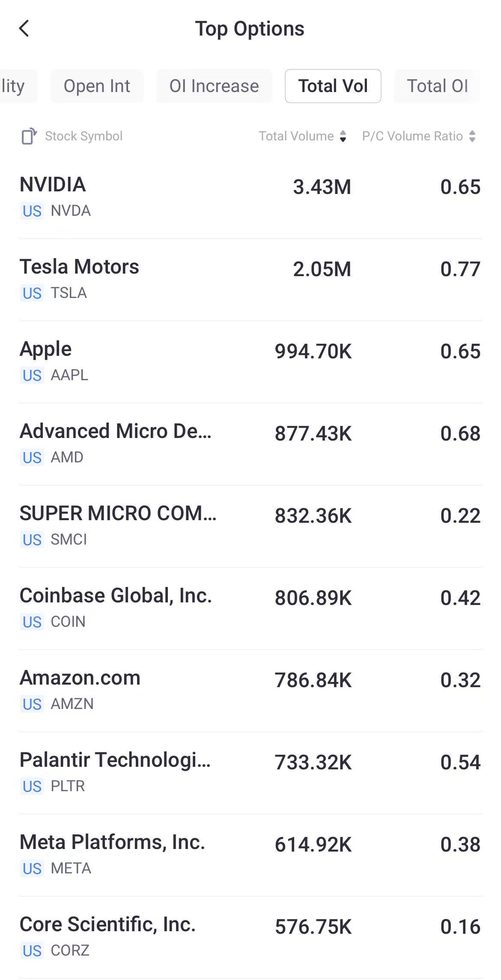Switch to the Open Int tab
Screen dimensions: 501x980
click(x=97, y=86)
